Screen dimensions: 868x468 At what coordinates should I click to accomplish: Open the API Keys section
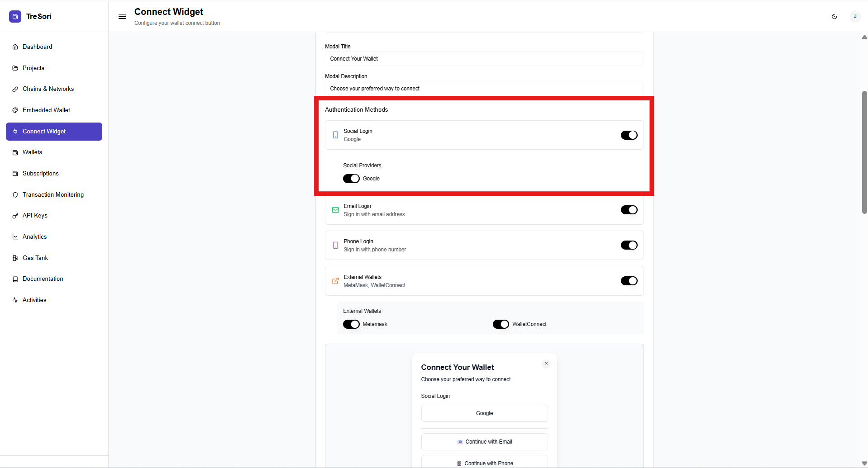click(x=35, y=216)
